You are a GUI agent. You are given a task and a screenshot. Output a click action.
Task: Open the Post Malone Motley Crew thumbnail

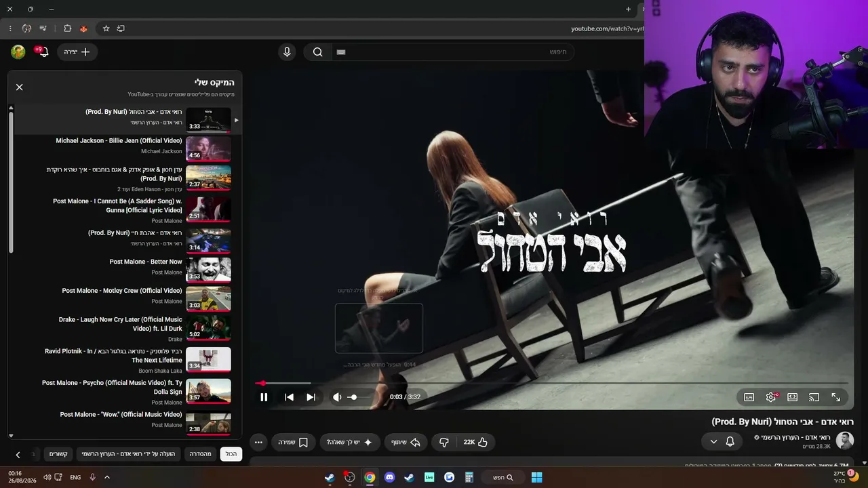coord(208,298)
